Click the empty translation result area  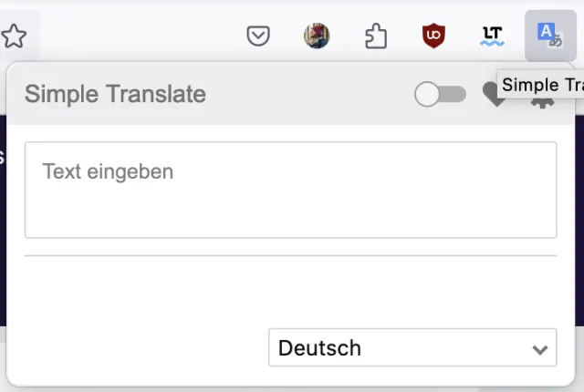click(x=290, y=292)
